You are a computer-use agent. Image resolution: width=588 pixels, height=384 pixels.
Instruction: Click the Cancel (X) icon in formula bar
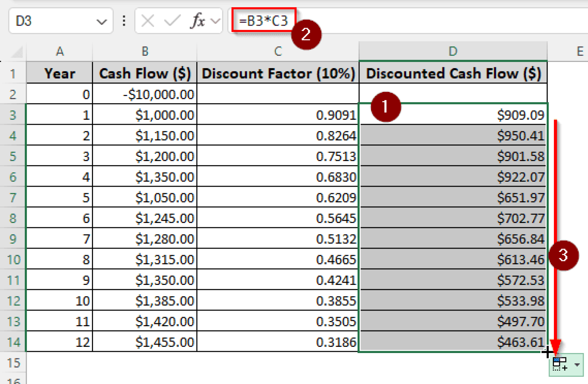147,21
